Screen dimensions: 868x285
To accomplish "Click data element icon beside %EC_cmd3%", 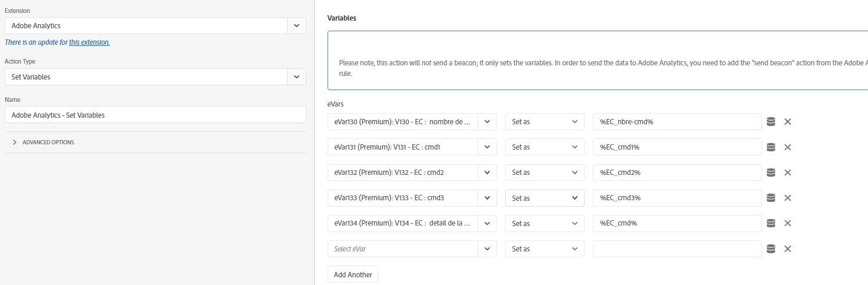I will click(771, 198).
